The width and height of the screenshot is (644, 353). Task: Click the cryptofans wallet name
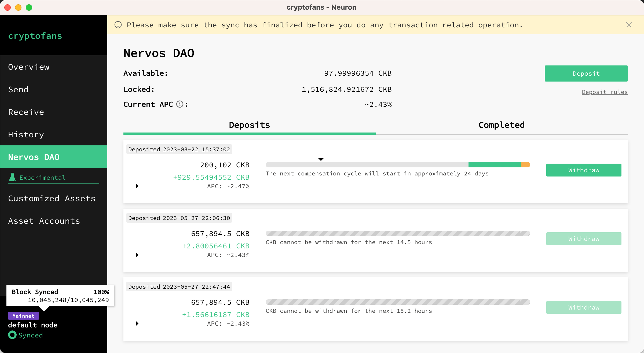click(35, 36)
